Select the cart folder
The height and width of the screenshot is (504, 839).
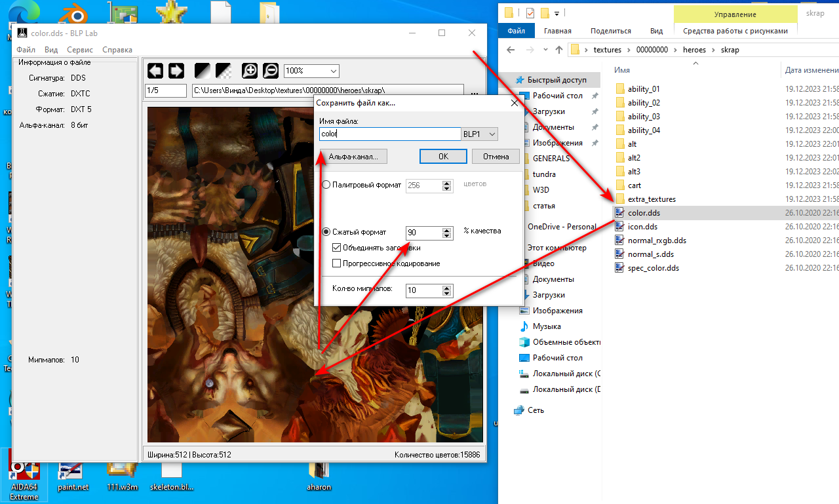coord(634,185)
